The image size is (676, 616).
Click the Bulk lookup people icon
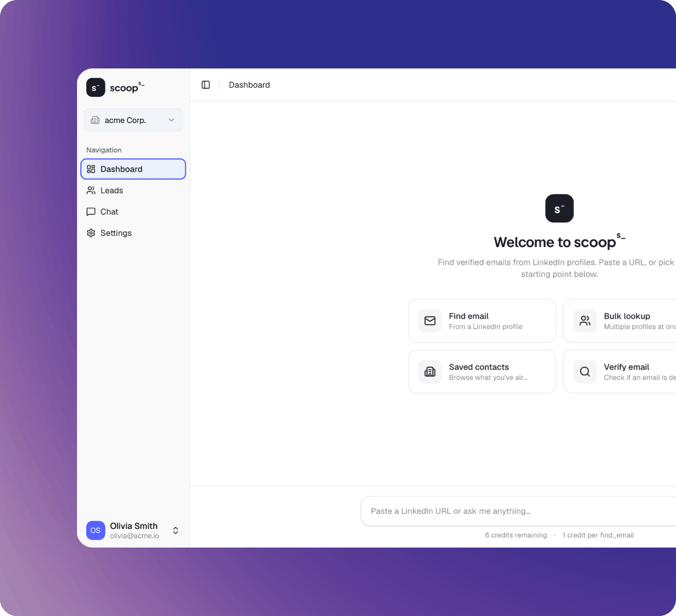tap(585, 321)
